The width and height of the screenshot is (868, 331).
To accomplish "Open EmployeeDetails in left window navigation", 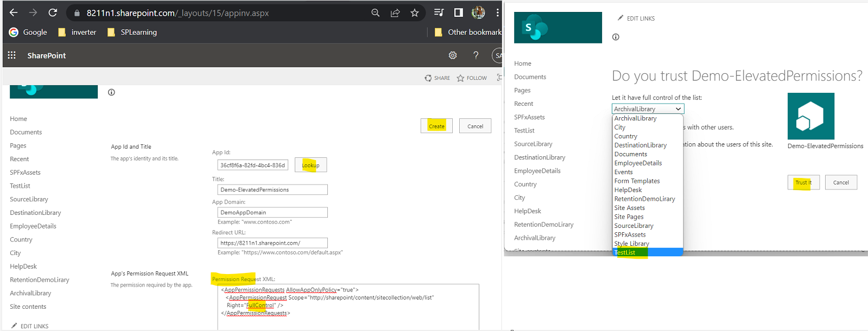I will (33, 226).
